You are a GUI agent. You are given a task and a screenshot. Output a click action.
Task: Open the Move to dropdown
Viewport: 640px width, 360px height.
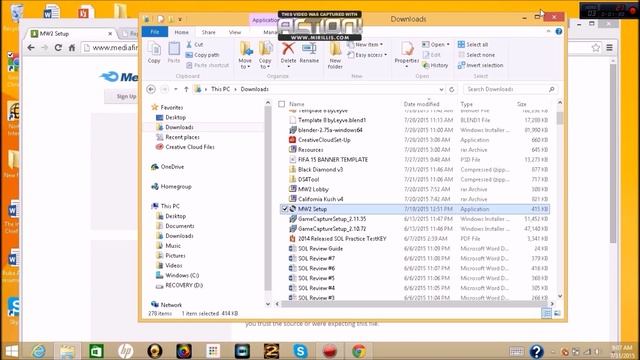point(245,64)
